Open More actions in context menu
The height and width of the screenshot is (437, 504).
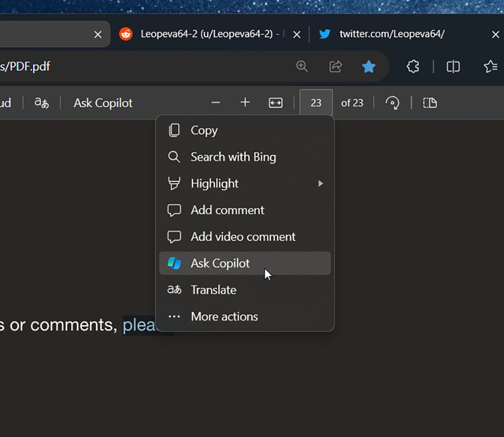coord(224,317)
